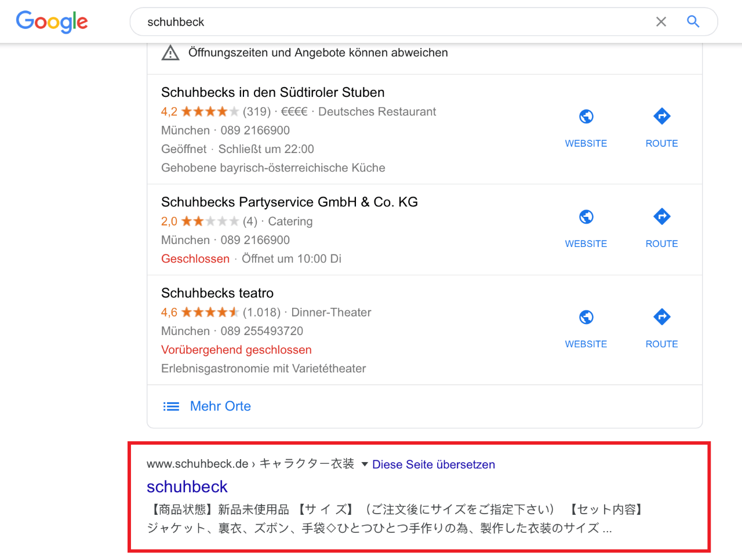
Task: Open route icon for Schuhbecks Partyservice
Action: coord(662,216)
